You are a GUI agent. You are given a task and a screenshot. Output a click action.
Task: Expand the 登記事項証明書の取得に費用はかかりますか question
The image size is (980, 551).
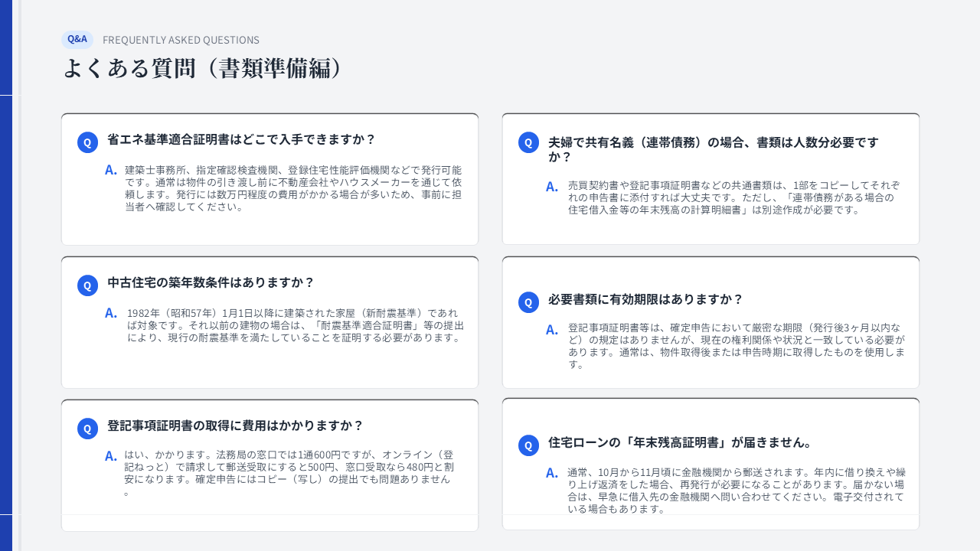pos(235,425)
